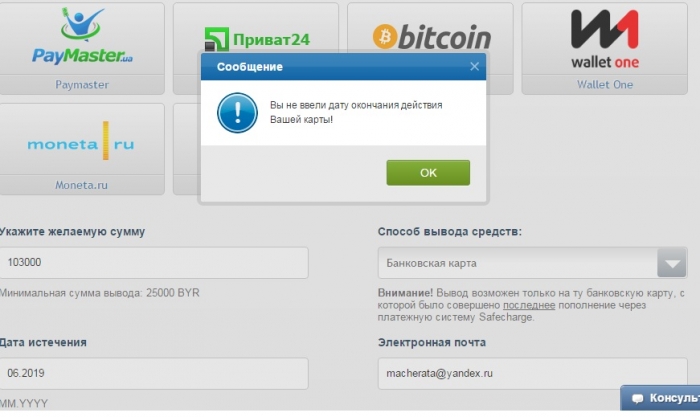This screenshot has width=700, height=417.
Task: Follow the underlined последнее link
Action: [529, 305]
